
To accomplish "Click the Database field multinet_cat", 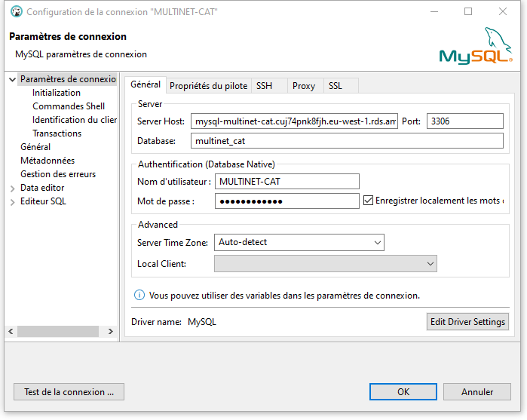I will pyautogui.click(x=347, y=140).
